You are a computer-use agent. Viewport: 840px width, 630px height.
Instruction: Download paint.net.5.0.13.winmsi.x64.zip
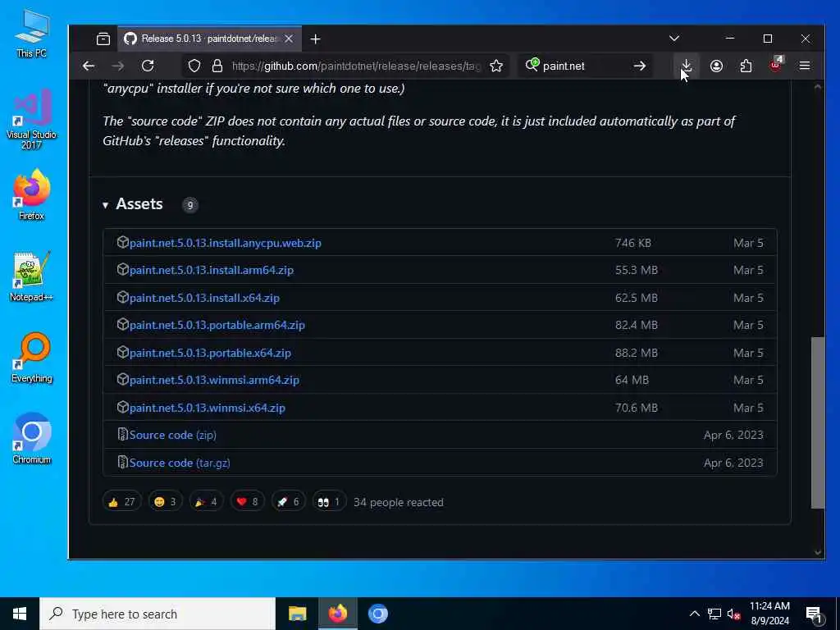[208, 408]
